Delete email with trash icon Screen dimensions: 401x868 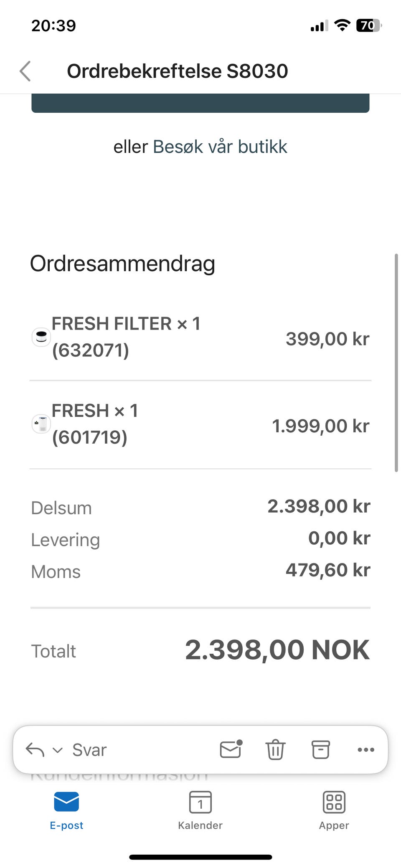(275, 749)
